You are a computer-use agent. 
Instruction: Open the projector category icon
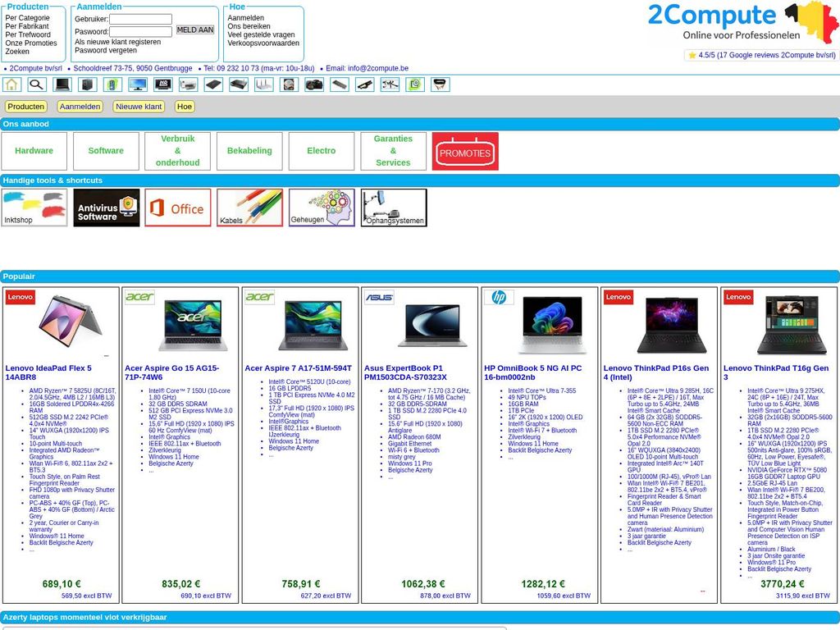[239, 84]
